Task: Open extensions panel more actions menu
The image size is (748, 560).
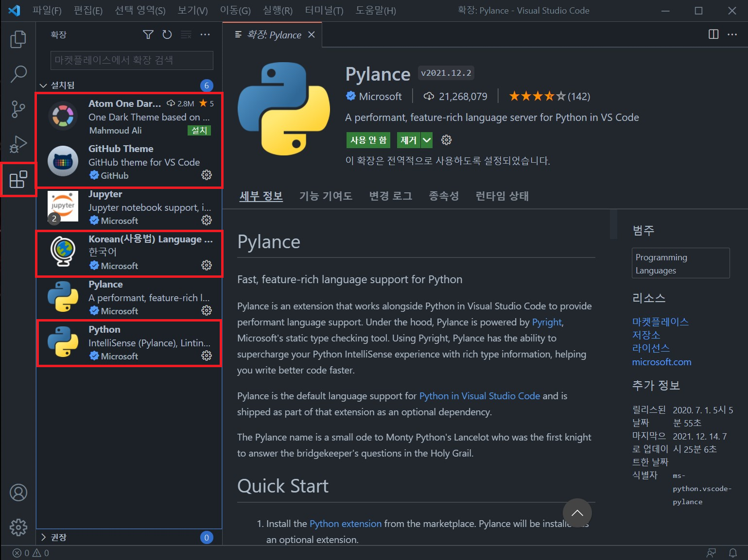Action: coord(205,34)
